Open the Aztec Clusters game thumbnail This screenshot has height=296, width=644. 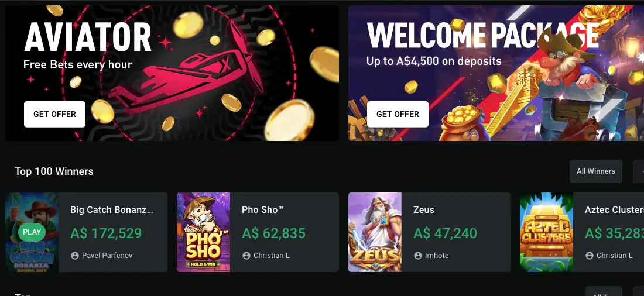pyautogui.click(x=546, y=232)
